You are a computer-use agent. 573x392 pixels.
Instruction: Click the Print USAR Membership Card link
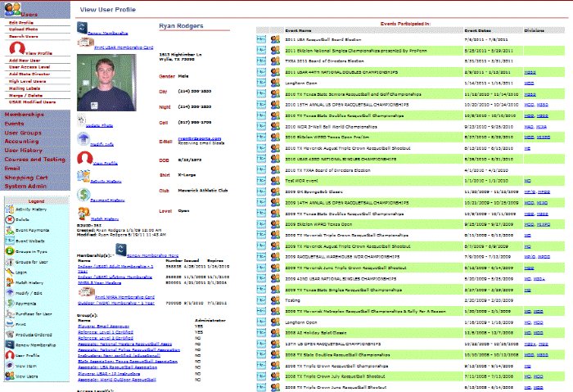tap(124, 47)
